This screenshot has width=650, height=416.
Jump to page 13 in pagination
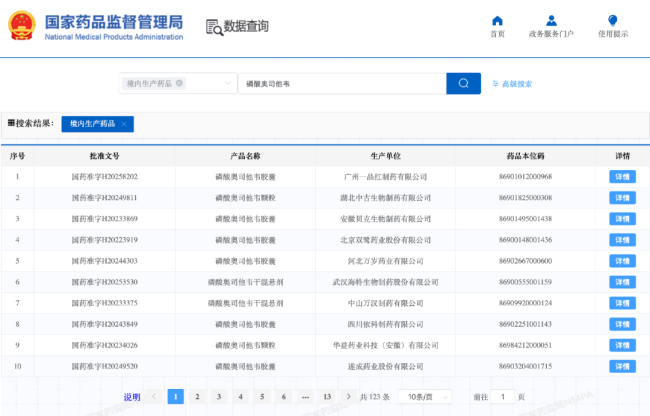pos(327,397)
